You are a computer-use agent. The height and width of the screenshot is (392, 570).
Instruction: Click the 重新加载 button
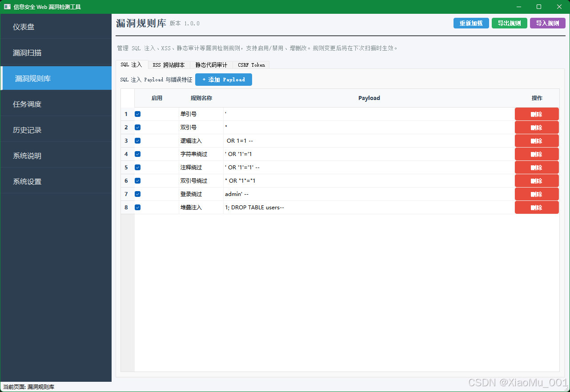[x=471, y=23]
